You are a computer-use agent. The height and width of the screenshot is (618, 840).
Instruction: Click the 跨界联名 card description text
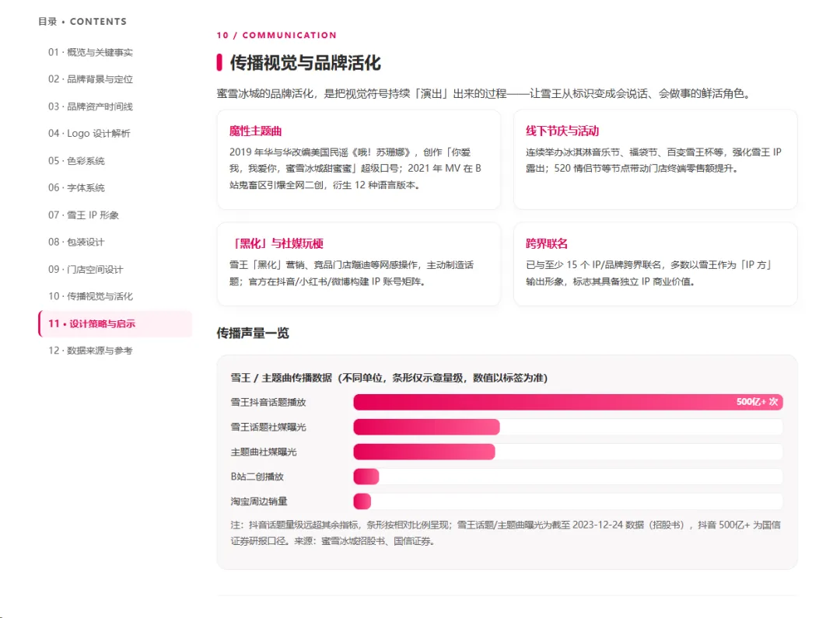click(649, 273)
